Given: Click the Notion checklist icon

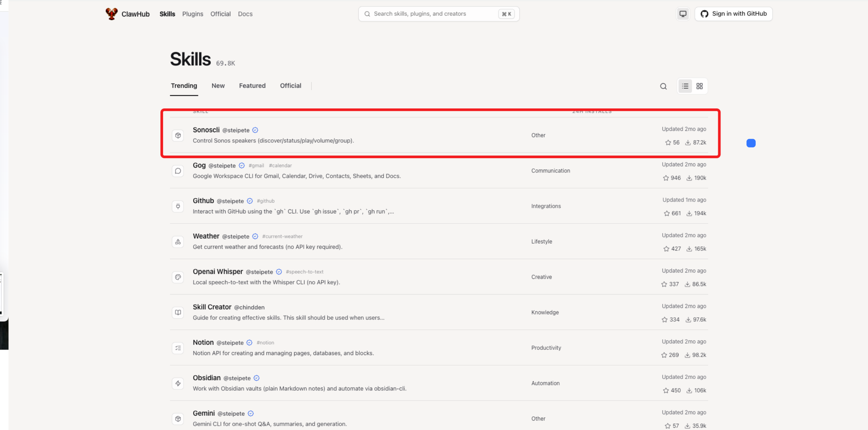Looking at the screenshot, I should [x=178, y=348].
